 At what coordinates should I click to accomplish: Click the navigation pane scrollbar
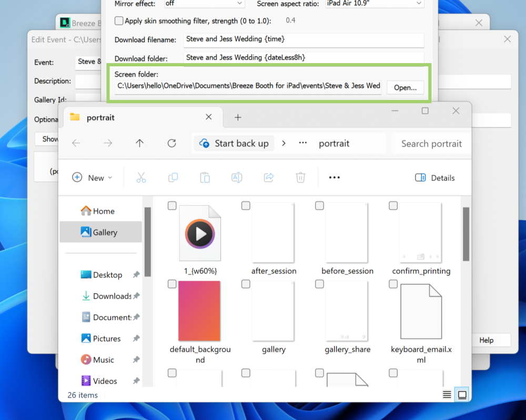tap(148, 242)
